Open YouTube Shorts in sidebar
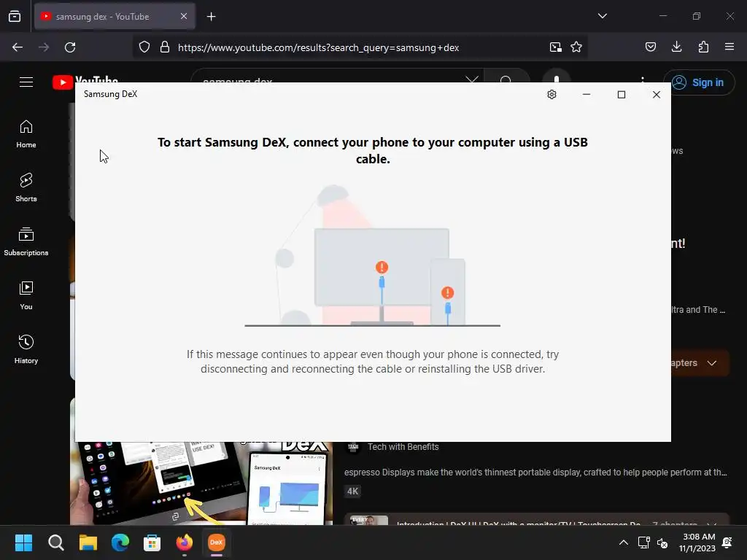This screenshot has height=560, width=747. coord(26,187)
